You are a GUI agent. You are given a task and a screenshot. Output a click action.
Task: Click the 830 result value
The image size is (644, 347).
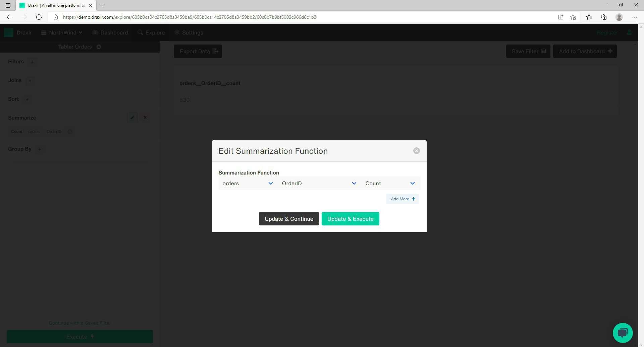point(184,100)
